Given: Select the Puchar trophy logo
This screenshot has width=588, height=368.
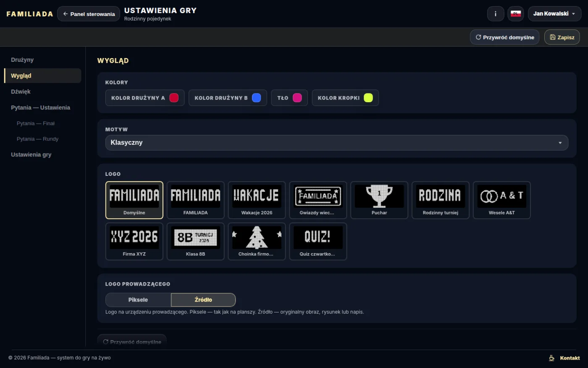Looking at the screenshot, I should (x=379, y=200).
